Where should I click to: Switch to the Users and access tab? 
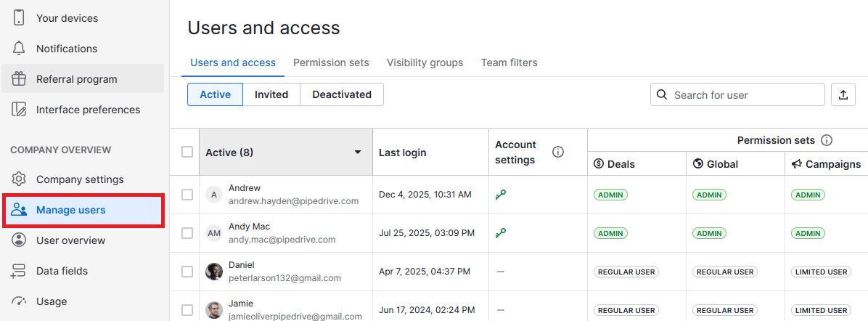(233, 62)
